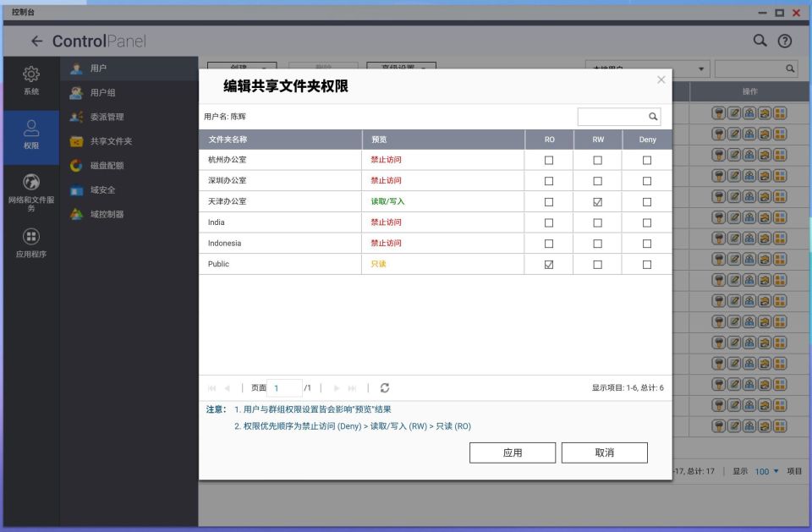Image resolution: width=812 pixels, height=532 pixels.
Task: Select the 深圳办公室 folder name
Action: (x=227, y=181)
